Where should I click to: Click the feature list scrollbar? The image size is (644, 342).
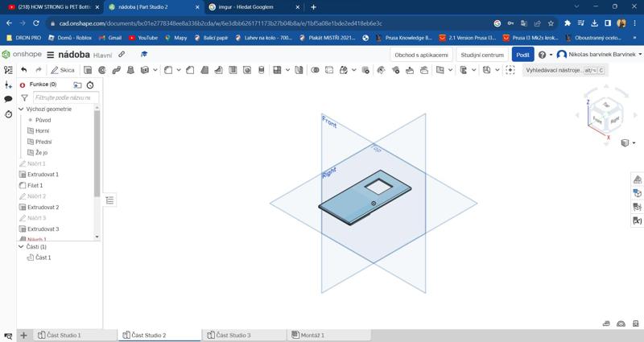97,153
